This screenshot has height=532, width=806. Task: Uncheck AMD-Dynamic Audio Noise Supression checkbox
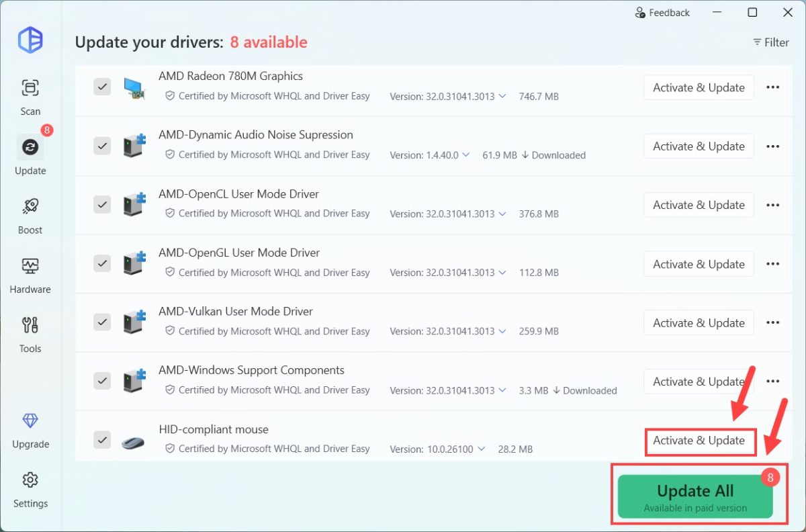[102, 145]
